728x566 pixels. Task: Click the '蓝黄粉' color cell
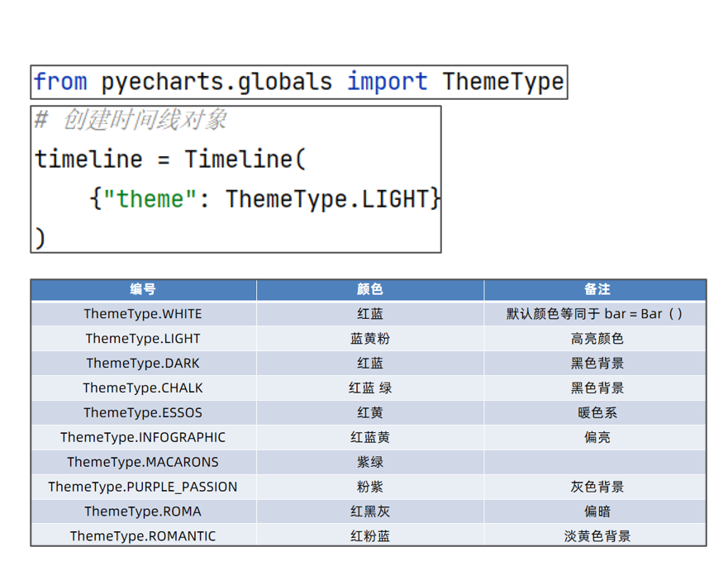[370, 339]
